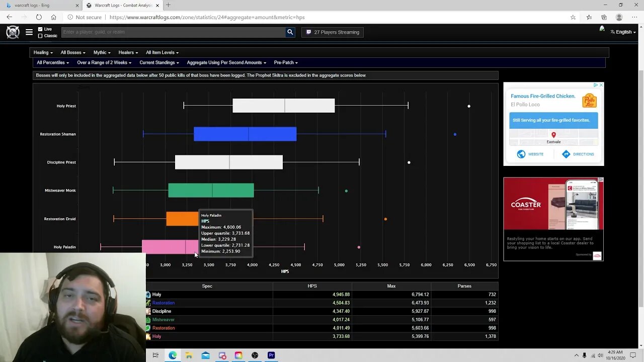Click the 27 Players Streaming button

coord(333,32)
